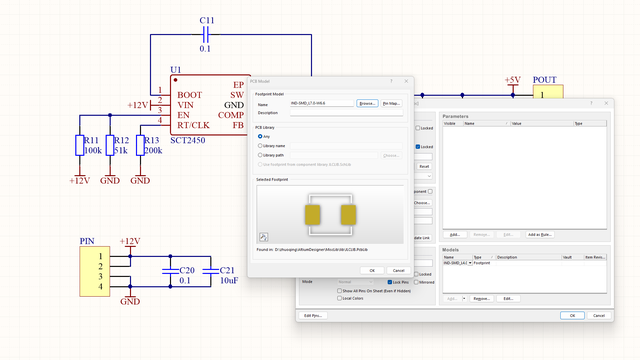The height and width of the screenshot is (360, 640).
Task: Cancel the PCB Model dialog
Action: point(398,270)
